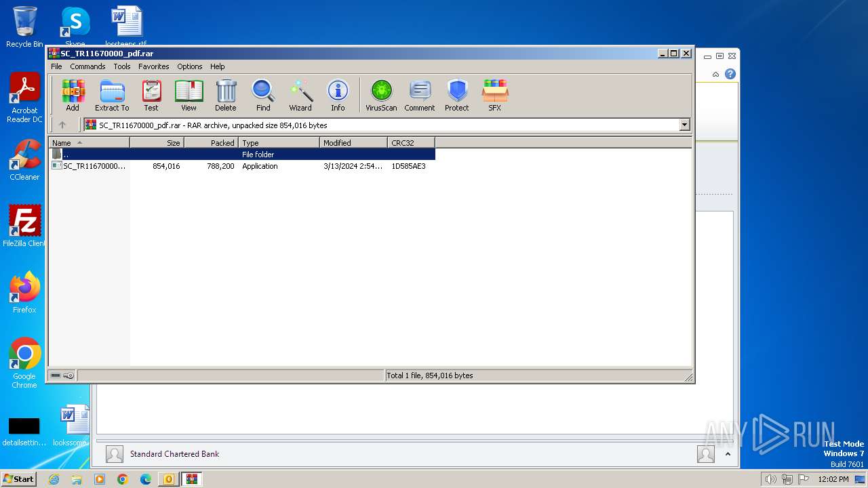868x488 pixels.
Task: Click the Extract To toolbar icon
Action: coord(112,96)
